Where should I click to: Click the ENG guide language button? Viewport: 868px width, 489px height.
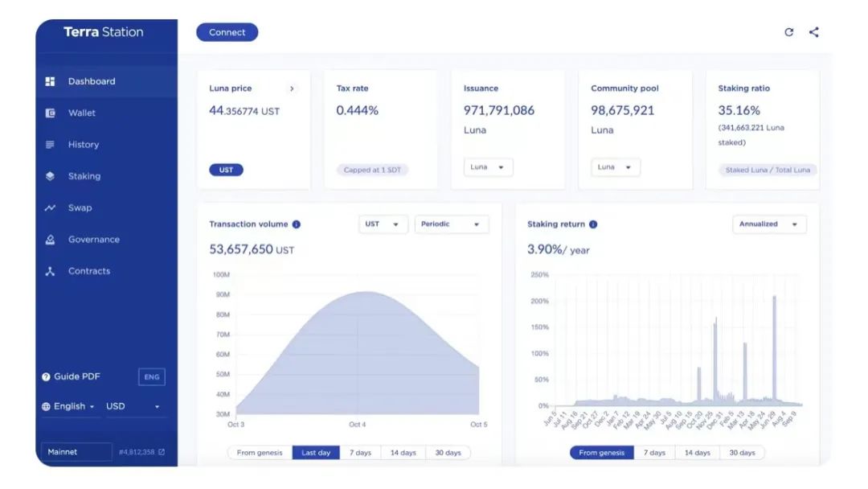point(152,377)
